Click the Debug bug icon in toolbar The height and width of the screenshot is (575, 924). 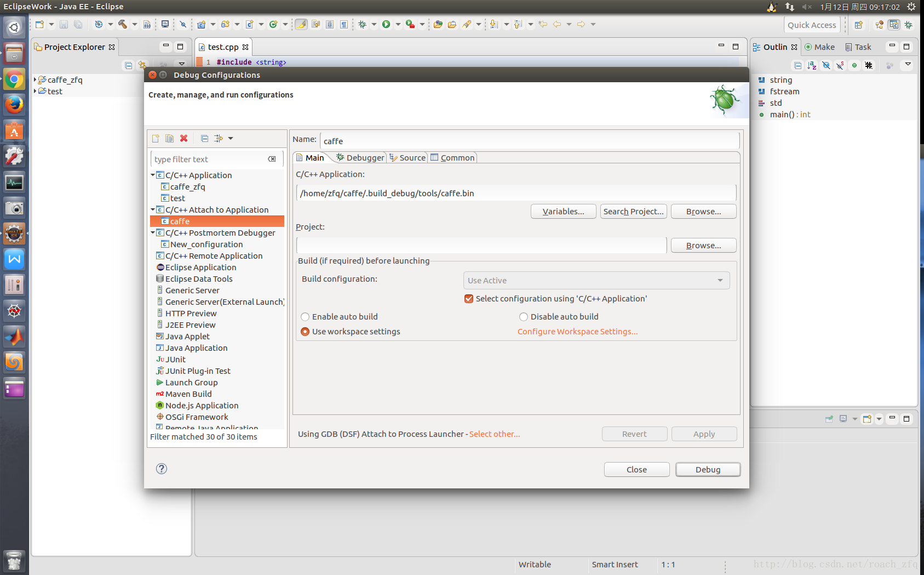coord(363,24)
